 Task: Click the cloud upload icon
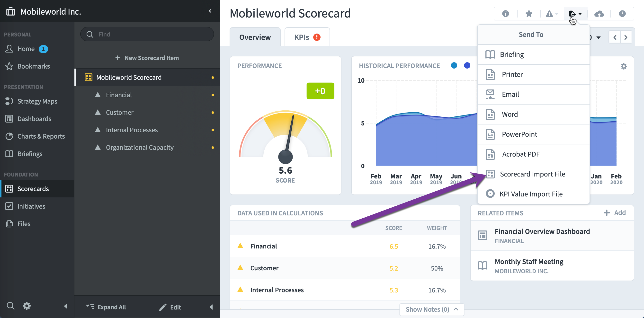tap(599, 14)
